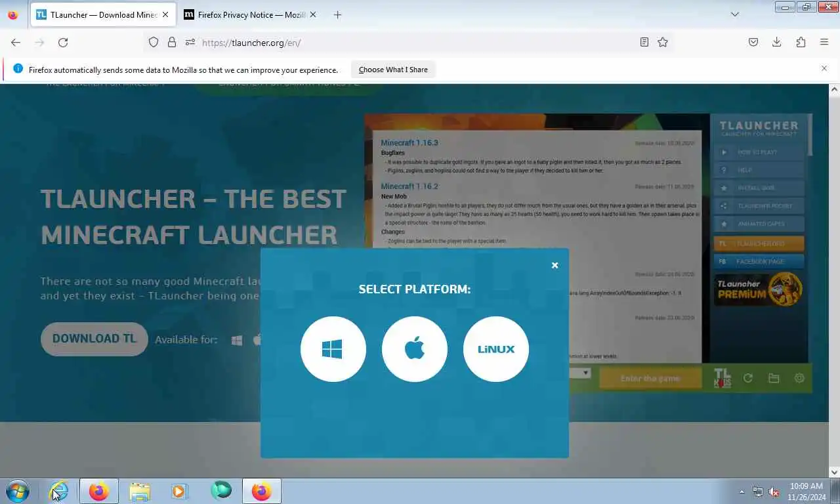840x504 pixels.
Task: Show hidden tray icons arrow
Action: point(742,492)
